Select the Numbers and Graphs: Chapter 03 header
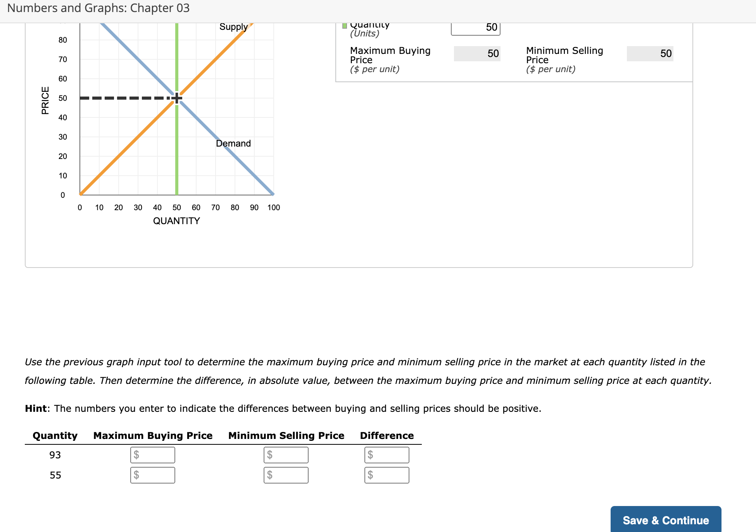This screenshot has width=756, height=532. tap(98, 8)
